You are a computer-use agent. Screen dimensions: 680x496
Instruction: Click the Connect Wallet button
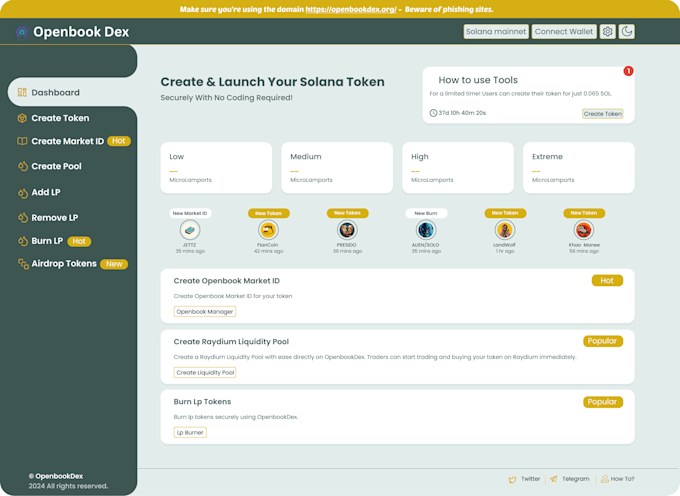(564, 32)
